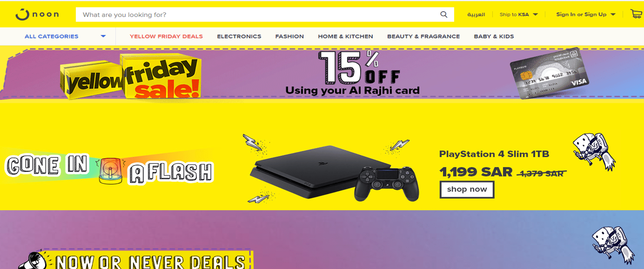Click the Al Rajhi Visa card image
The width and height of the screenshot is (644, 269).
tap(549, 73)
